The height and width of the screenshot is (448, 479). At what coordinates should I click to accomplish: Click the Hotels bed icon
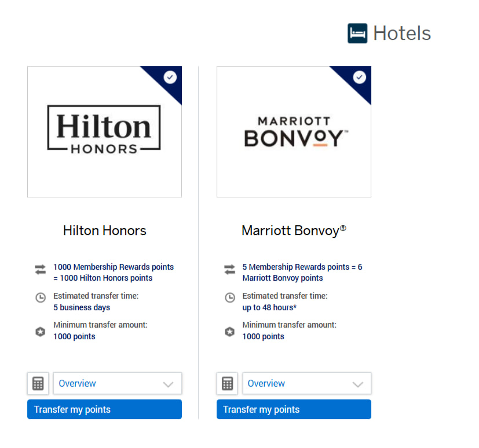point(357,34)
